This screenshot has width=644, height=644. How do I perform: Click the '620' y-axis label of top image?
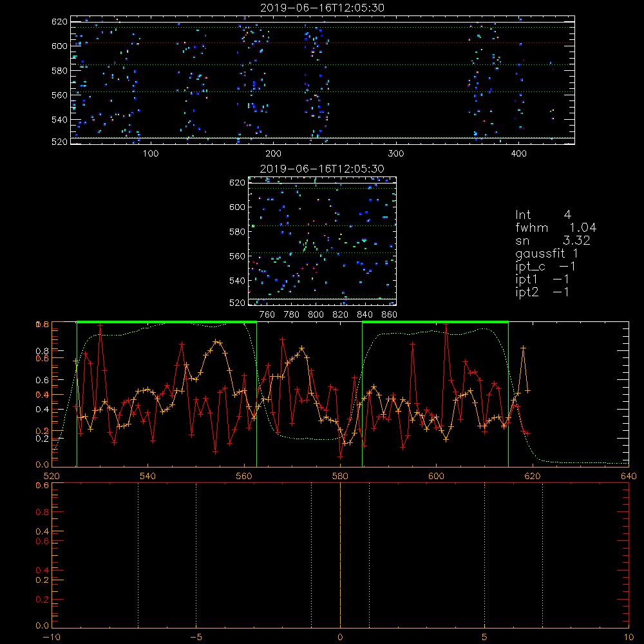pyautogui.click(x=59, y=22)
